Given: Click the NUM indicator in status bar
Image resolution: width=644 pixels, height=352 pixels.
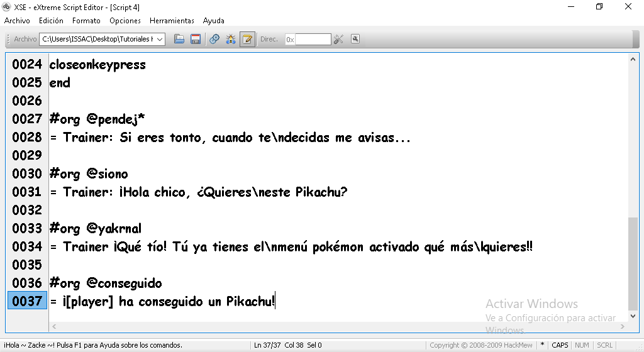Looking at the screenshot, I should point(582,345).
